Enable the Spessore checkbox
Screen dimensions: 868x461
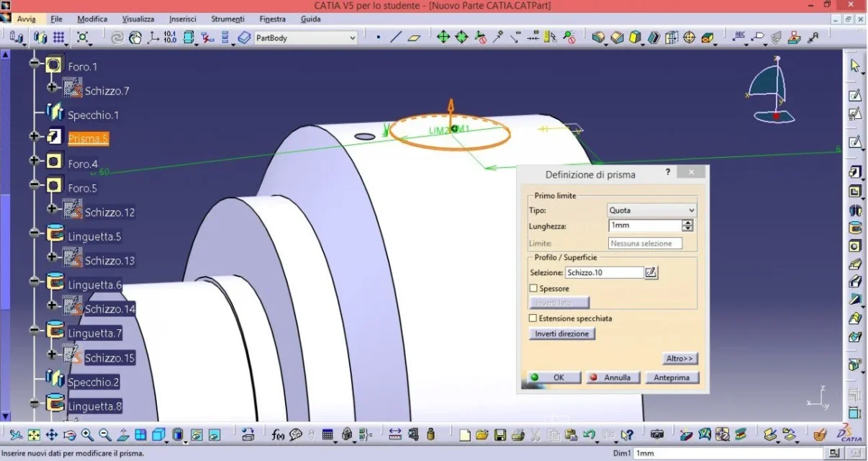pos(533,288)
